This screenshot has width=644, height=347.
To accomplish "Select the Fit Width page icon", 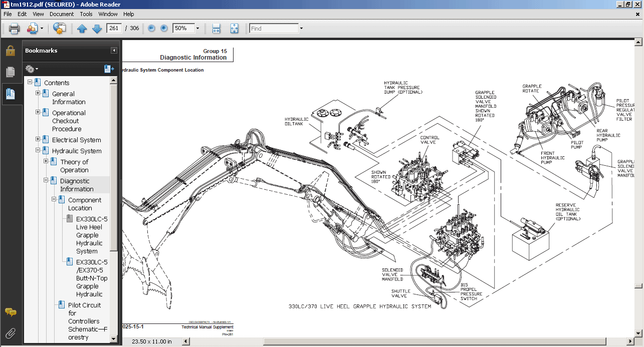I will (216, 29).
